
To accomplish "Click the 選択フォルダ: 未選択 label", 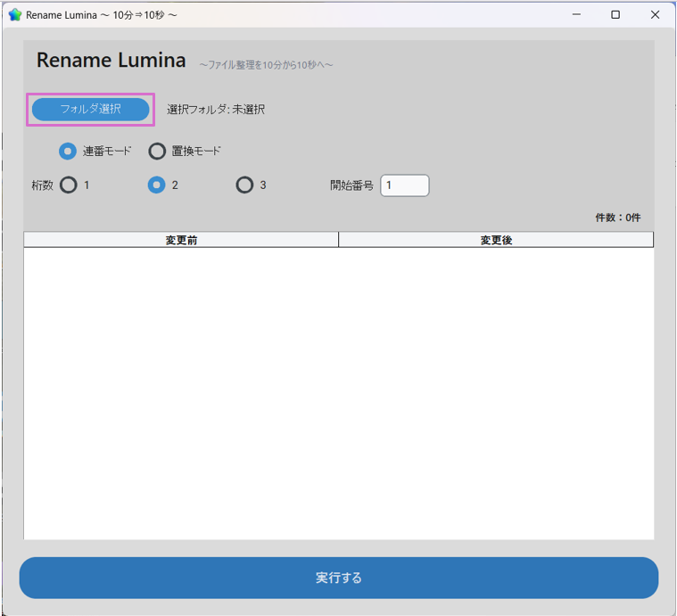I will point(216,110).
